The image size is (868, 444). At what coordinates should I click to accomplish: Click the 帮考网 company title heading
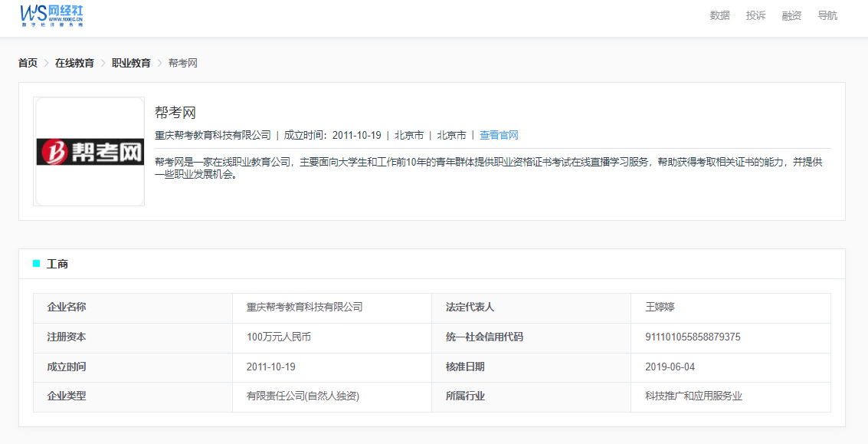coord(175,113)
